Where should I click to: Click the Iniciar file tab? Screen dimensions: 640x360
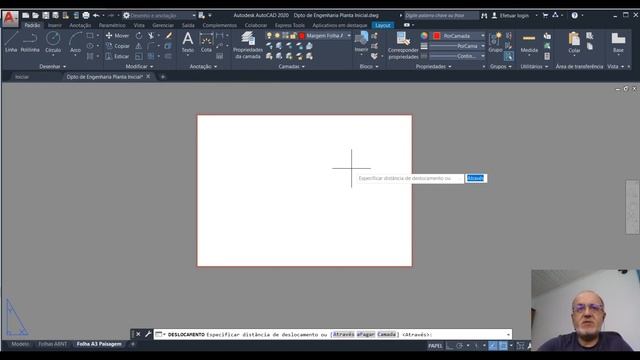[x=22, y=77]
